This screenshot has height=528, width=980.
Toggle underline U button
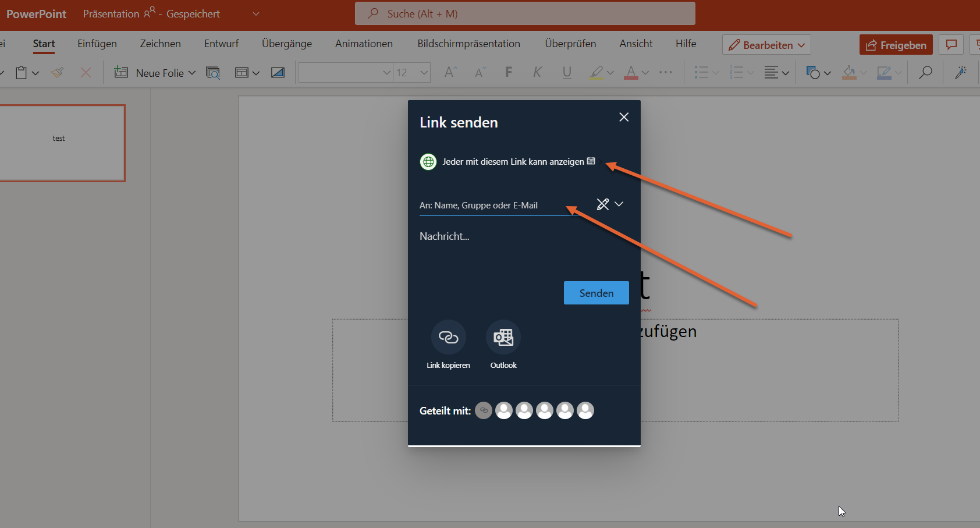coord(567,72)
